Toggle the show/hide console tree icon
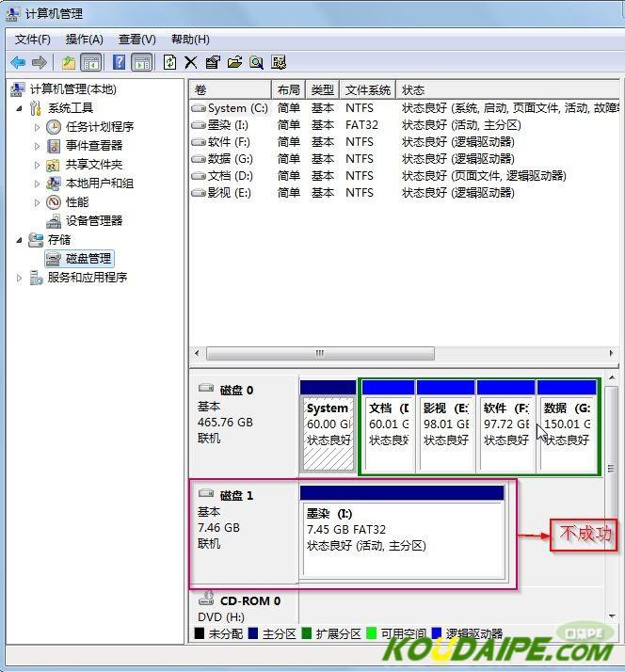 pyautogui.click(x=91, y=62)
